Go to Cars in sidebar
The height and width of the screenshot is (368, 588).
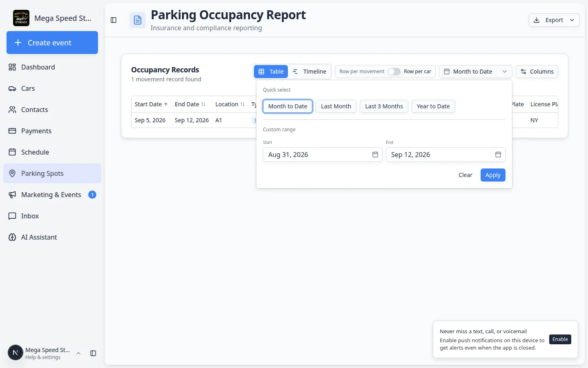tap(52, 88)
